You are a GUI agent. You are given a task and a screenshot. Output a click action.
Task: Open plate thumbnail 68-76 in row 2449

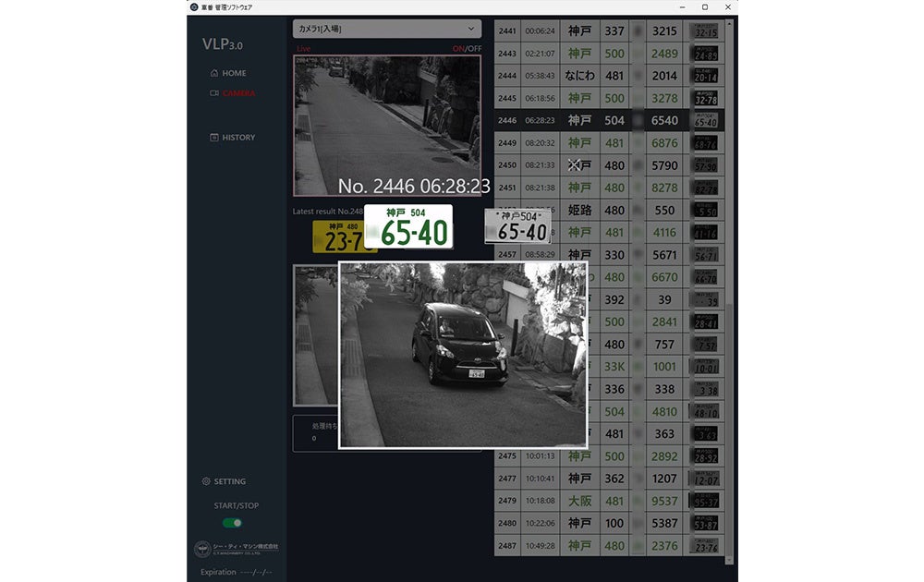click(x=706, y=142)
